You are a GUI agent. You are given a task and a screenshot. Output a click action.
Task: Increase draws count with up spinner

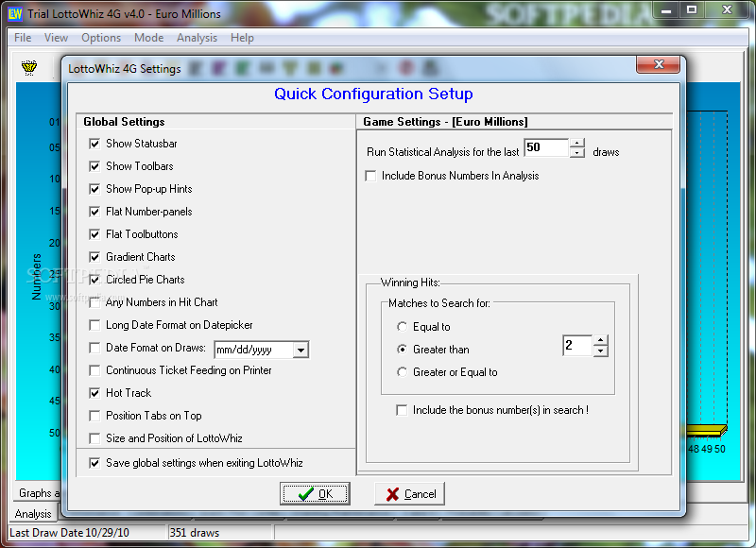[577, 144]
